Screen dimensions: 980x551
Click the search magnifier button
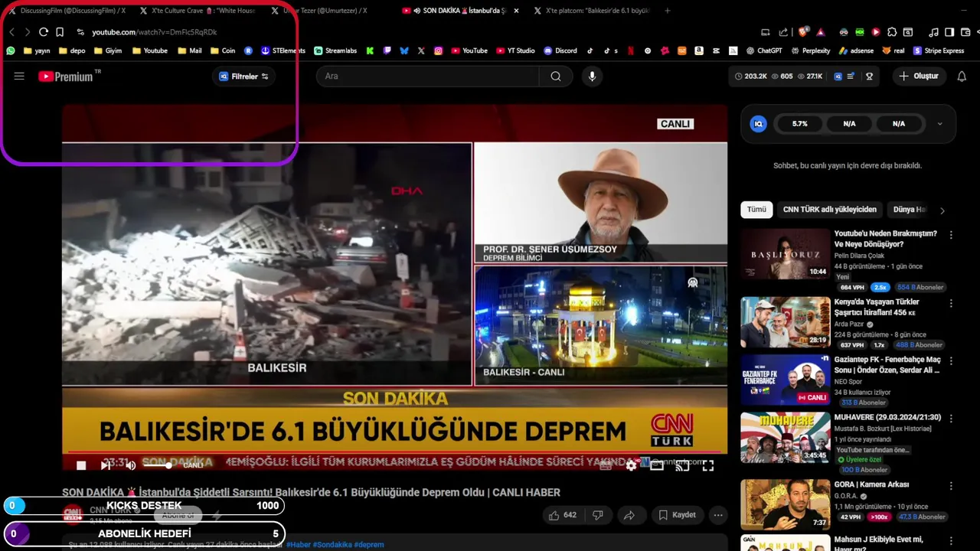click(556, 76)
